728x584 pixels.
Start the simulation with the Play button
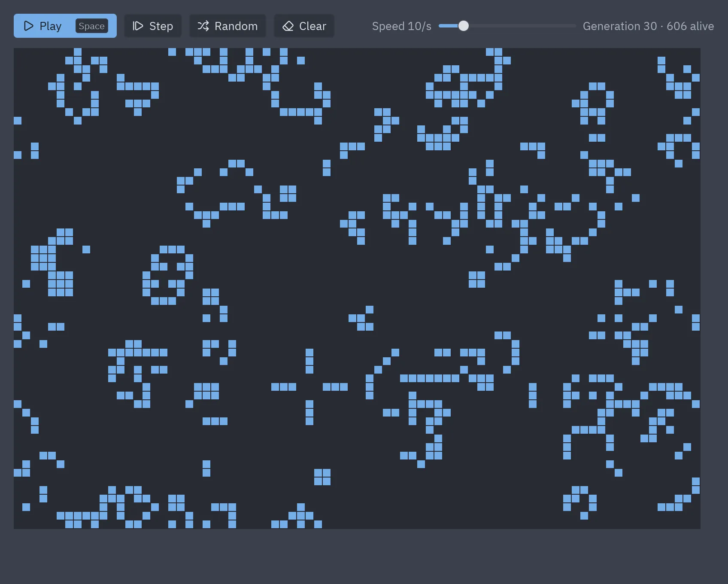click(65, 26)
